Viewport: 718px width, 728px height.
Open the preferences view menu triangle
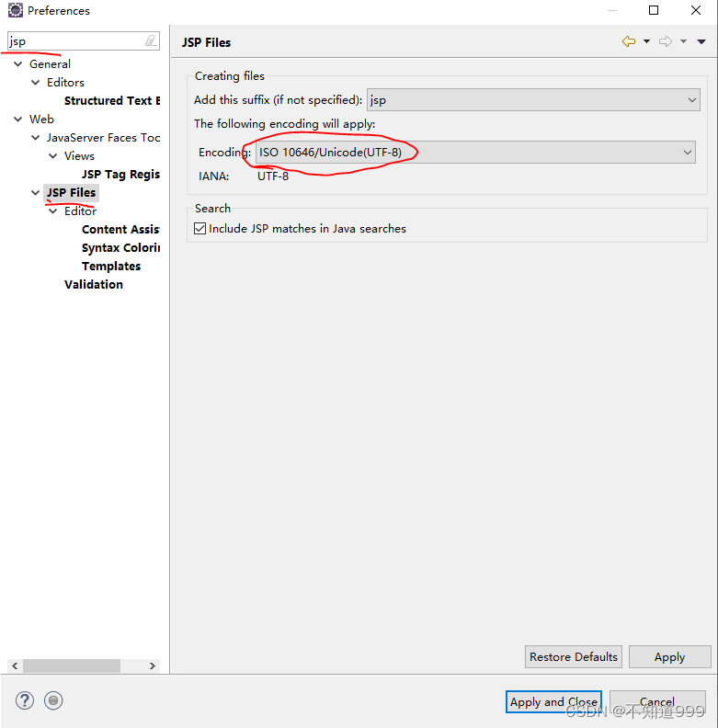(701, 41)
